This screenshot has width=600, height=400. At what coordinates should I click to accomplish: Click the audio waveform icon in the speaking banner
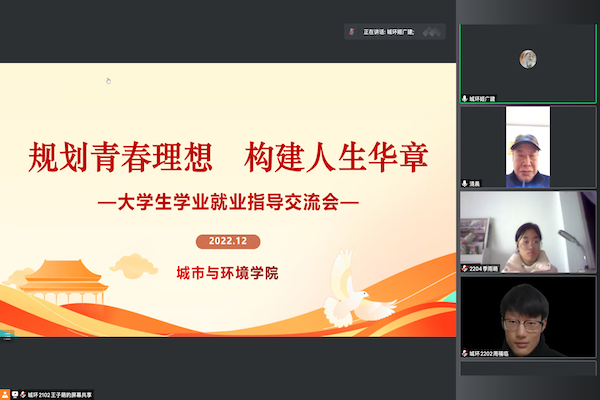tap(432, 31)
